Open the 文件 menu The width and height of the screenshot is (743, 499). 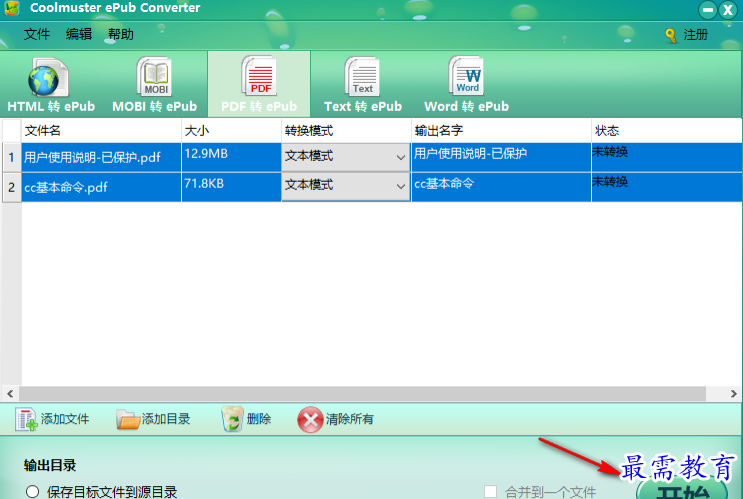pyautogui.click(x=37, y=34)
